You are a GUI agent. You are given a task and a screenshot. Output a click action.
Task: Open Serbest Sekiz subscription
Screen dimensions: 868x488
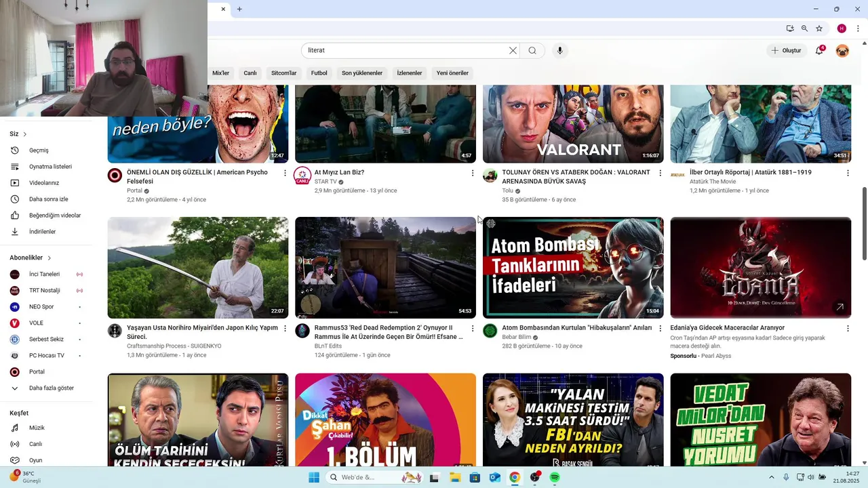(x=47, y=340)
